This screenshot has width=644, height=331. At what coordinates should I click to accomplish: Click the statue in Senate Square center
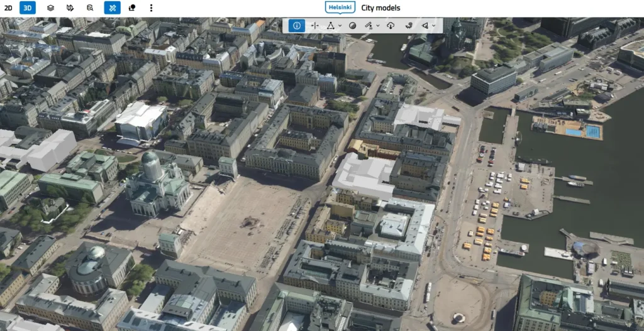pyautogui.click(x=250, y=222)
